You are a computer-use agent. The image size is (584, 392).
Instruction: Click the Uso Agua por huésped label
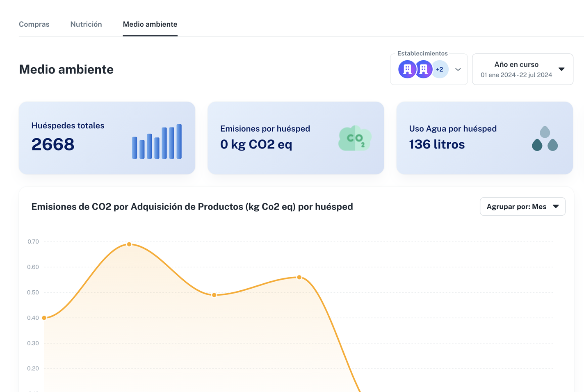[453, 129]
